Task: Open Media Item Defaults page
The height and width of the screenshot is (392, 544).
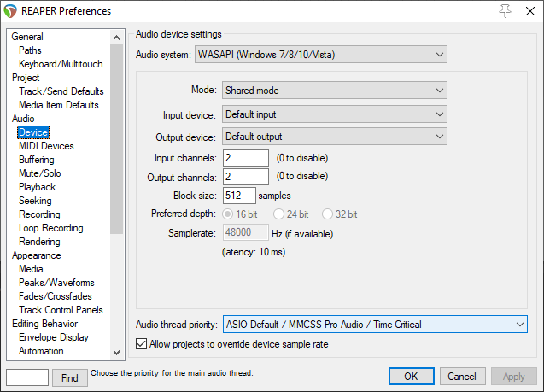Action: (59, 105)
